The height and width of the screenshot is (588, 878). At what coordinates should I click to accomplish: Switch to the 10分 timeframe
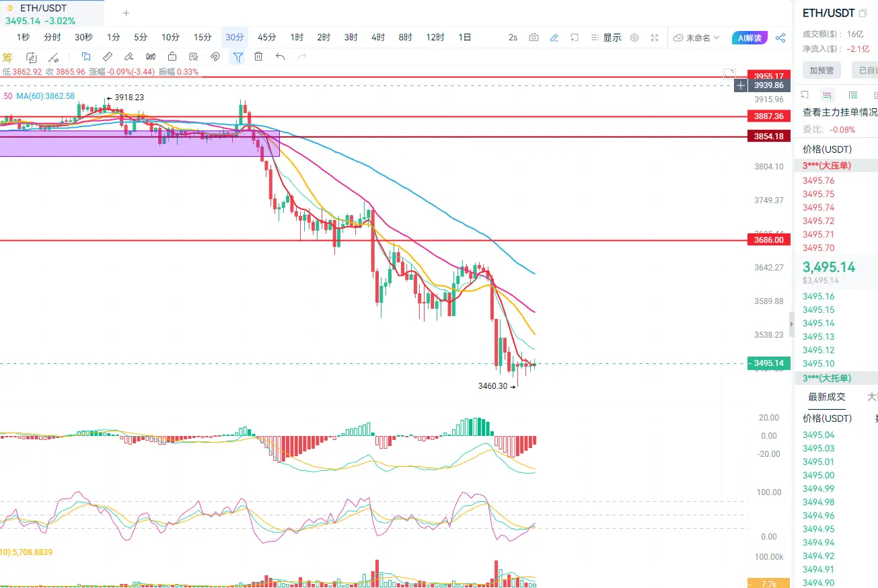(171, 38)
